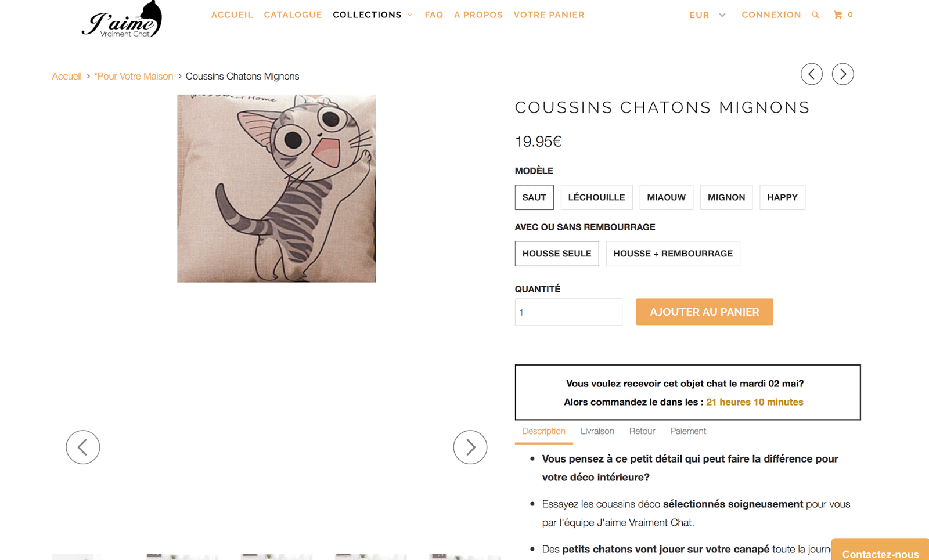Open the Paiement tab

coord(687,431)
